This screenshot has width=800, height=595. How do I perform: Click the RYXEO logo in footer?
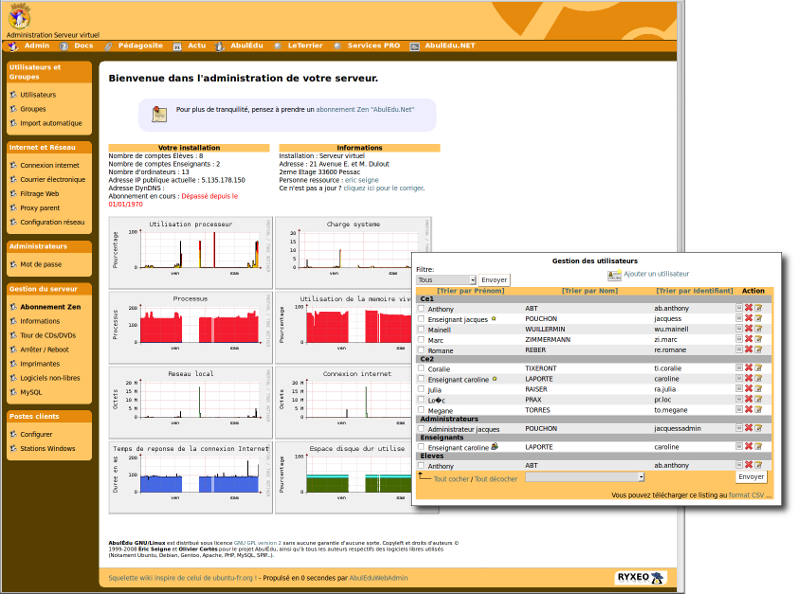pos(640,578)
